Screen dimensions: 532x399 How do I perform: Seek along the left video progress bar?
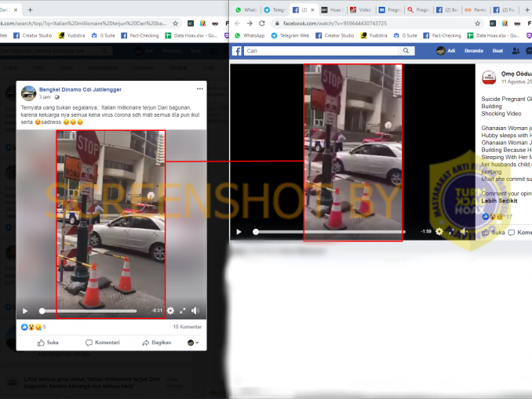(89, 311)
